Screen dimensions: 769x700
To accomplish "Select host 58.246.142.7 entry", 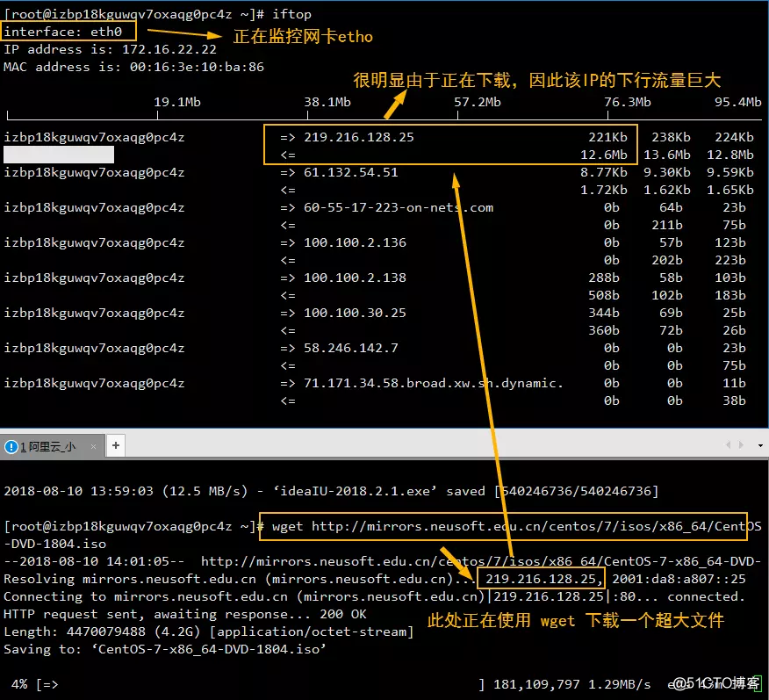I will 350,349.
